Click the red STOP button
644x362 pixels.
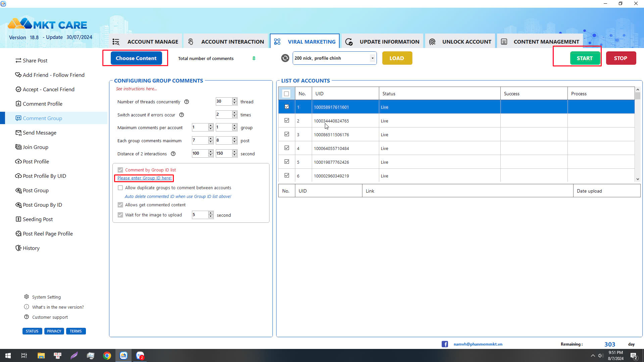621,58
